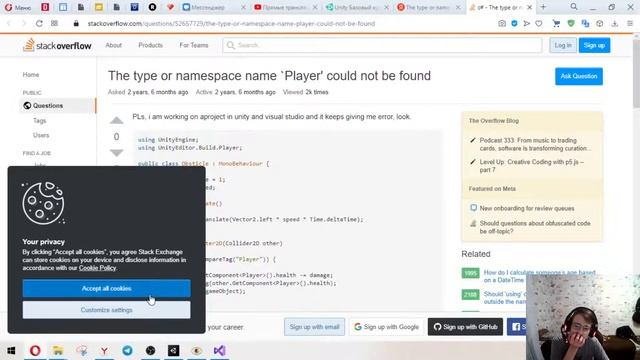Open Yandex browser from the taskbar
Viewport: 640px width, 360px height.
click(104, 350)
